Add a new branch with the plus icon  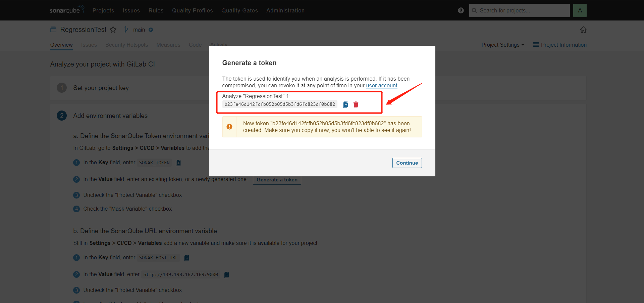tap(151, 30)
